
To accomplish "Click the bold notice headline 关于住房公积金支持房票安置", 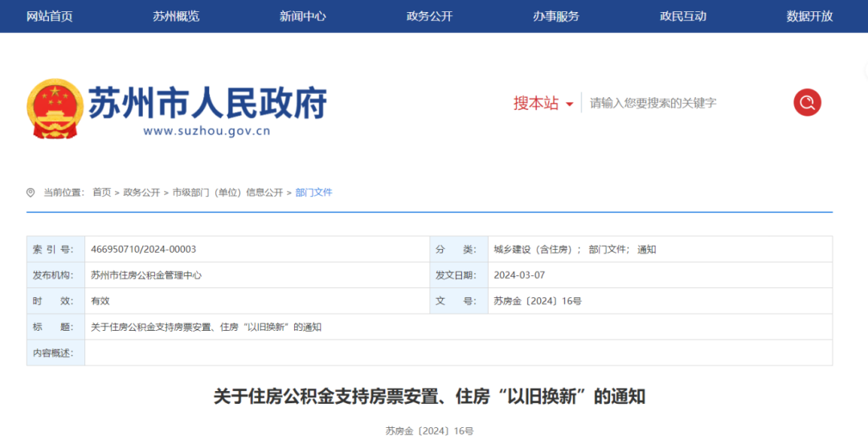I will pos(429,397).
